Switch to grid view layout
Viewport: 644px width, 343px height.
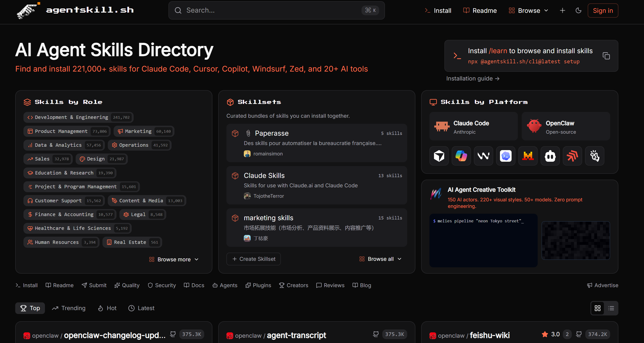click(597, 308)
